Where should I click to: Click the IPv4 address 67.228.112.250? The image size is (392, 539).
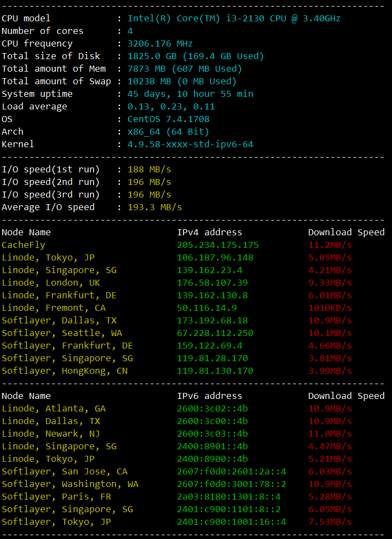click(x=215, y=333)
